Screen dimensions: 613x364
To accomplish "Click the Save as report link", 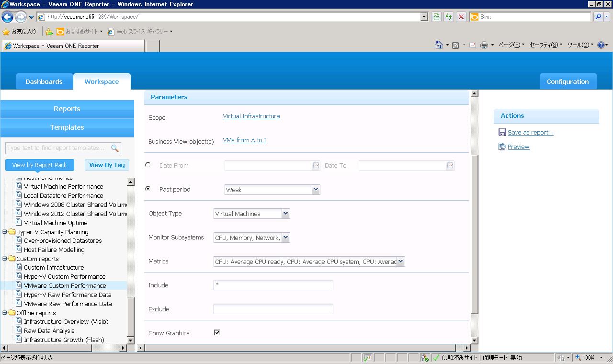I will click(x=531, y=133).
